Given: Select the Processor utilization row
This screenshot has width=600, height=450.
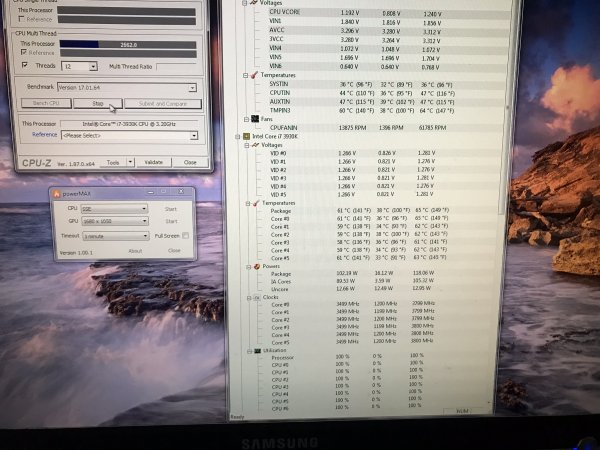Looking at the screenshot, I should point(377,357).
